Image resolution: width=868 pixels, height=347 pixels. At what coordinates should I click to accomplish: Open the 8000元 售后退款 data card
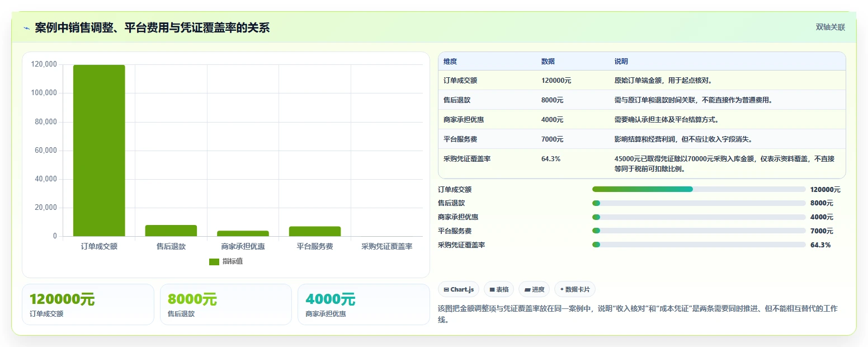pyautogui.click(x=226, y=304)
